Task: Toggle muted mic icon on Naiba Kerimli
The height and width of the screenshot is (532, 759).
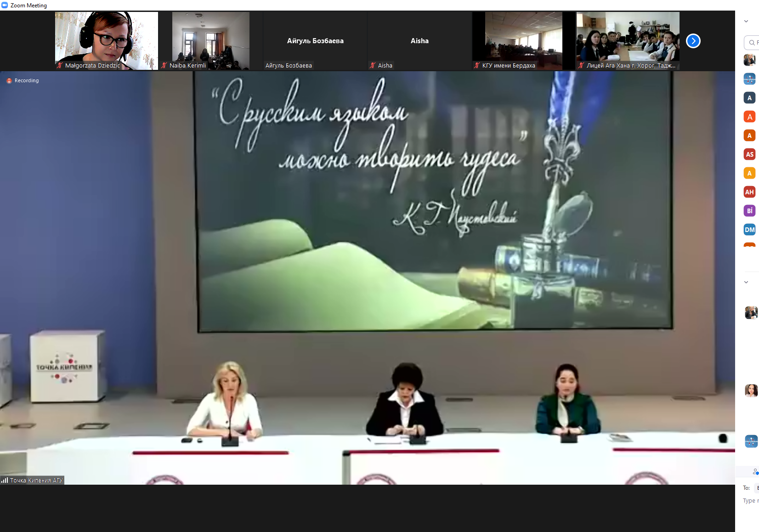Action: 164,65
